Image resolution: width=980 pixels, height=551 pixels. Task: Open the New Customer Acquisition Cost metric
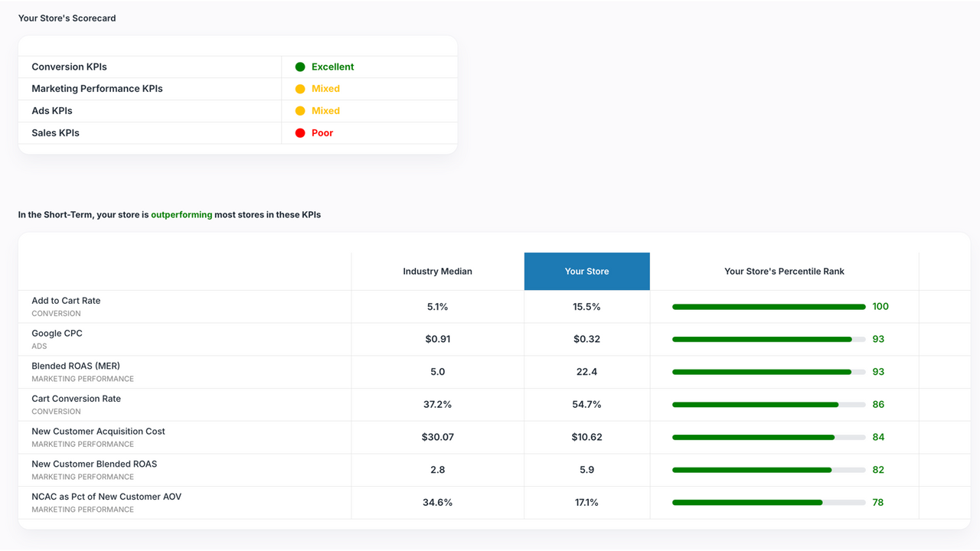[98, 431]
